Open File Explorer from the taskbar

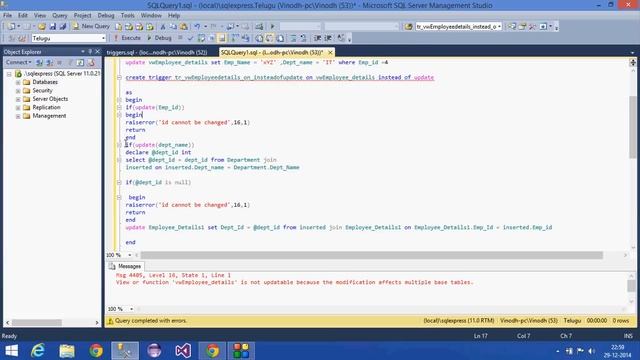pyautogui.click(x=67, y=351)
